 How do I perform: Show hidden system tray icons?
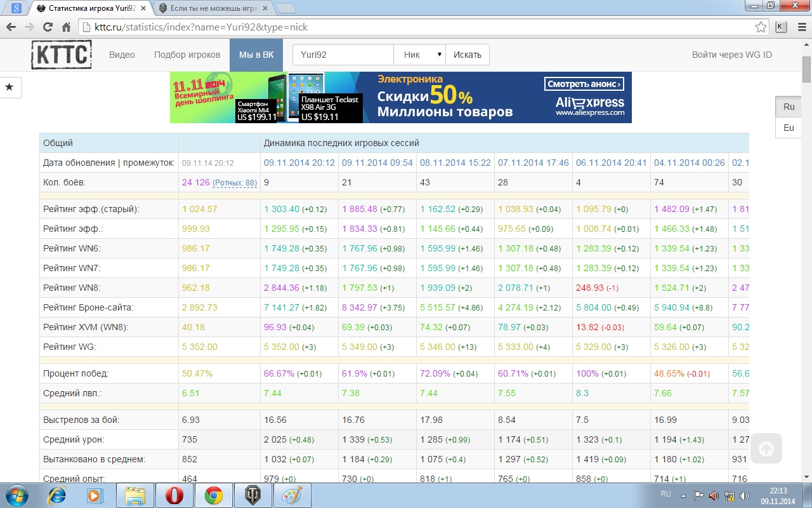click(683, 496)
